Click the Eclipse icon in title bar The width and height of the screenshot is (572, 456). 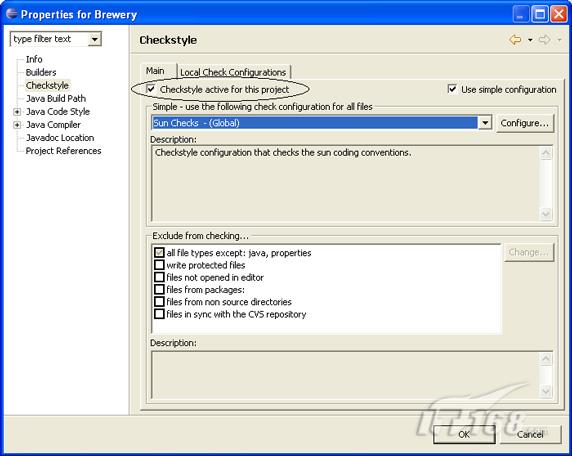click(x=12, y=14)
